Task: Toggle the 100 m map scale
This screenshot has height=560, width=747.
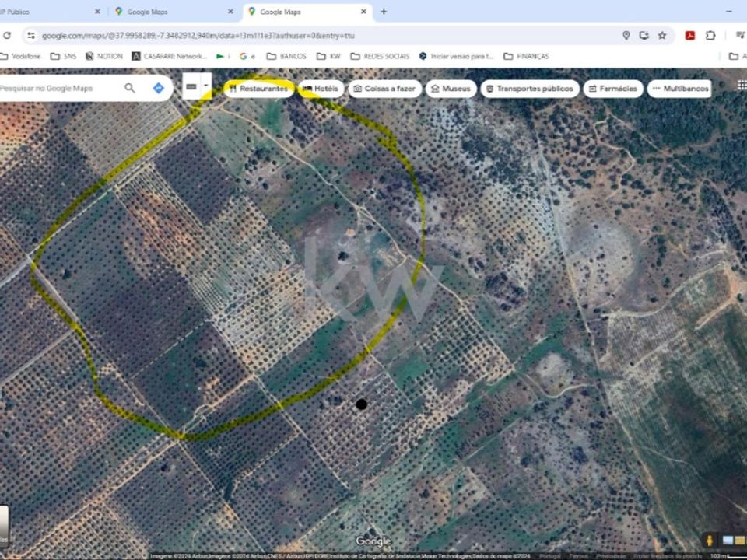Action: click(728, 556)
